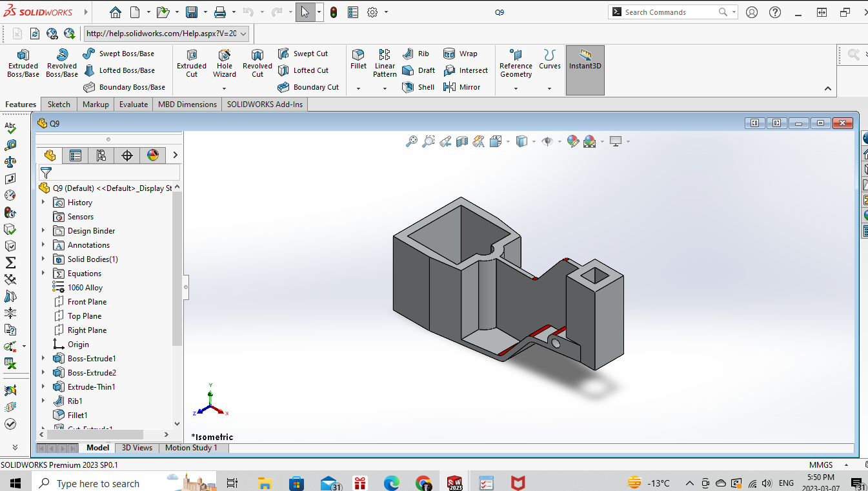The image size is (868, 491).
Task: Toggle the Instant3D button
Action: (x=585, y=70)
